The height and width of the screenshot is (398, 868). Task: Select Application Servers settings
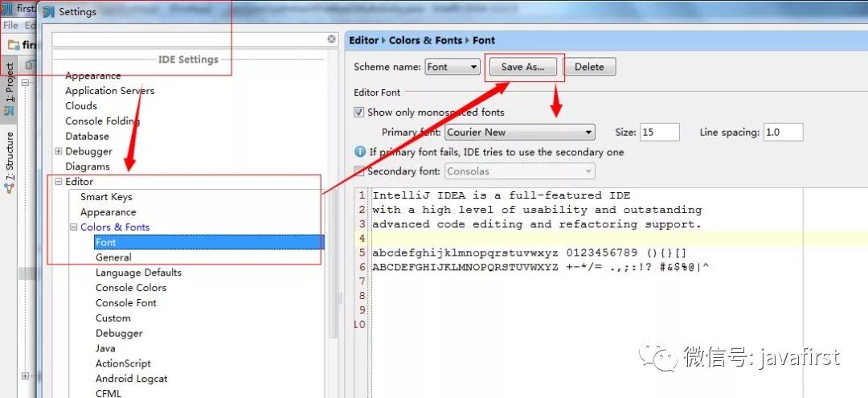tap(109, 91)
